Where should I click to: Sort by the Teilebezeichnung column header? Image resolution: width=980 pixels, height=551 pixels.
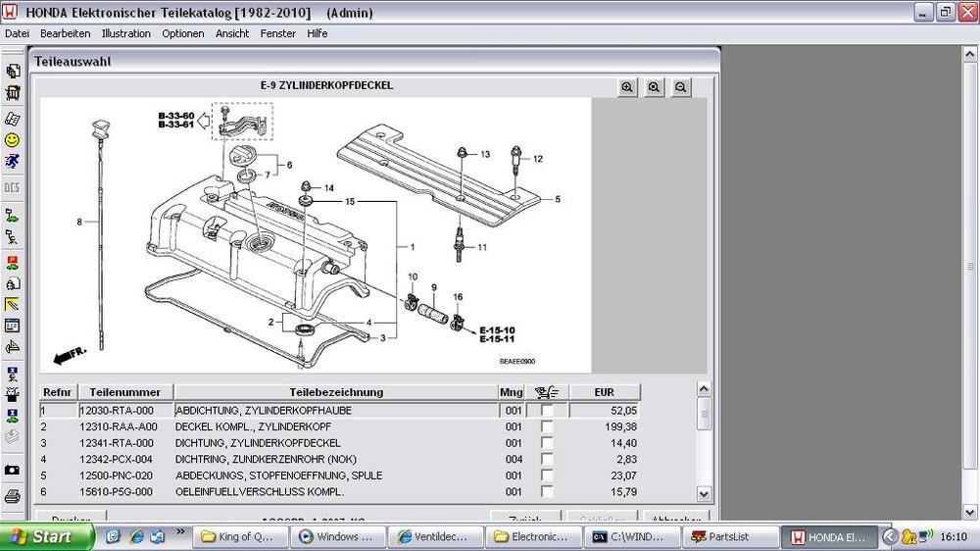tap(336, 392)
